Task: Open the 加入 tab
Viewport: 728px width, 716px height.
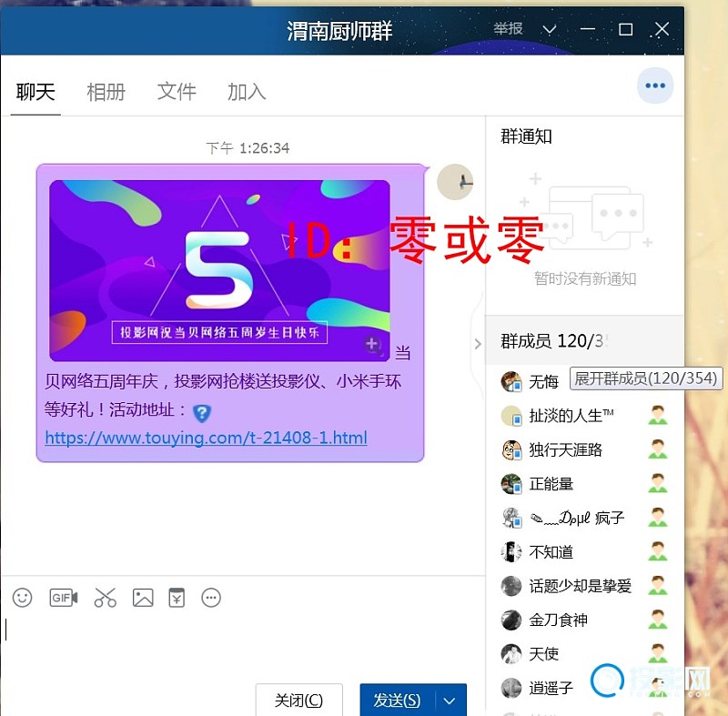Action: (247, 92)
